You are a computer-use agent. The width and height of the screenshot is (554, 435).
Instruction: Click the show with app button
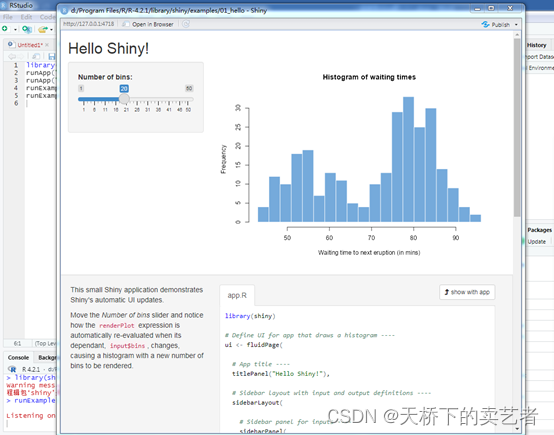[467, 292]
